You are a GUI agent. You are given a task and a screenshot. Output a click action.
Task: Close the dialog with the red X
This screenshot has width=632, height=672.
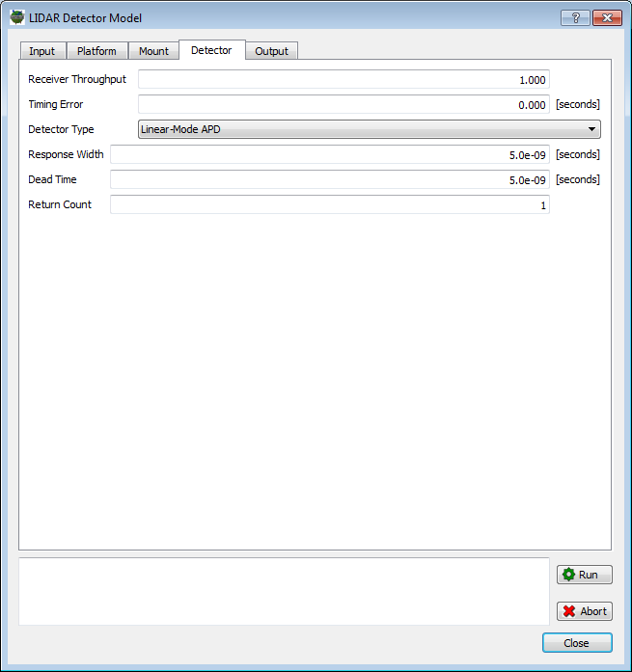pos(606,17)
